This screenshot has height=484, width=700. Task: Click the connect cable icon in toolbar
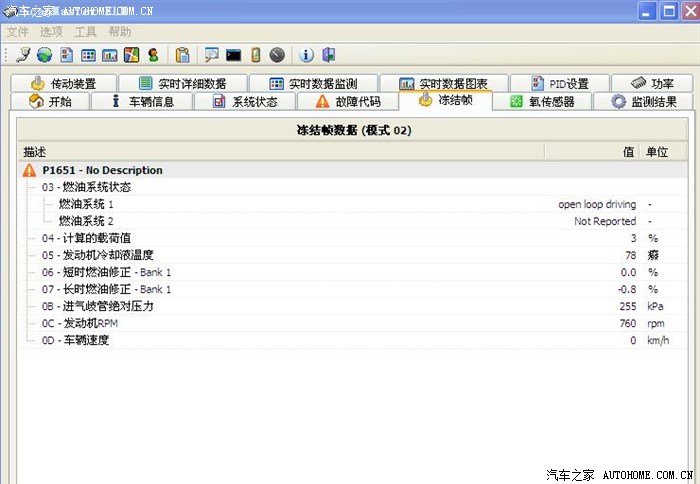23,55
